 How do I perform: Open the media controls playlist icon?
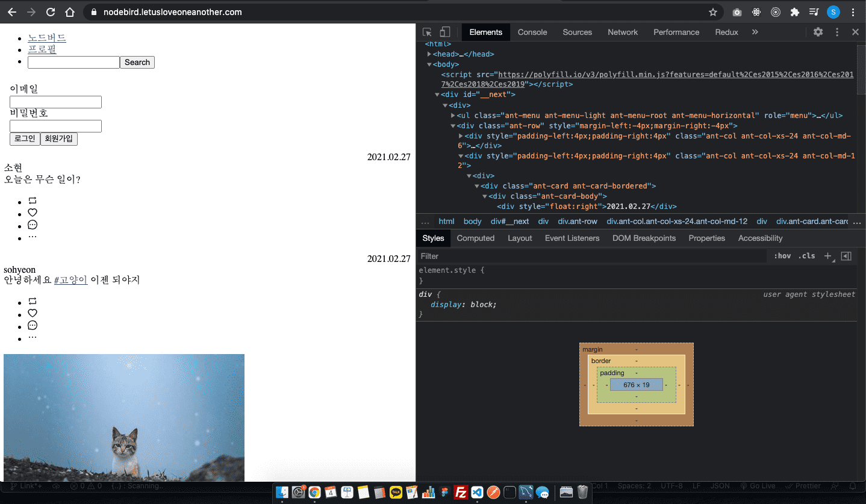814,12
